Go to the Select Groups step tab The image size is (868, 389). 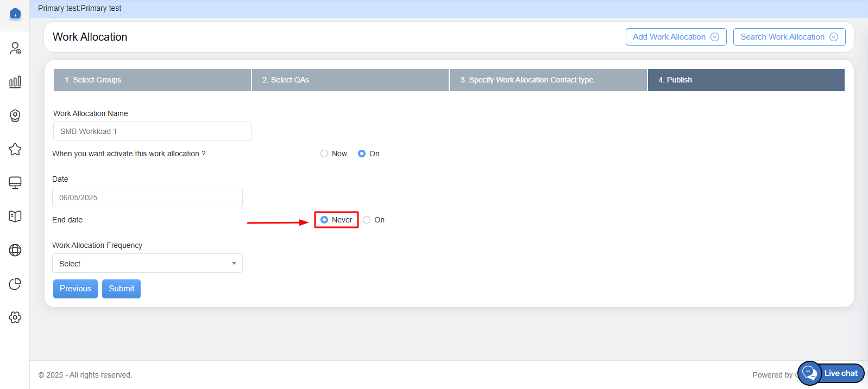pos(152,80)
